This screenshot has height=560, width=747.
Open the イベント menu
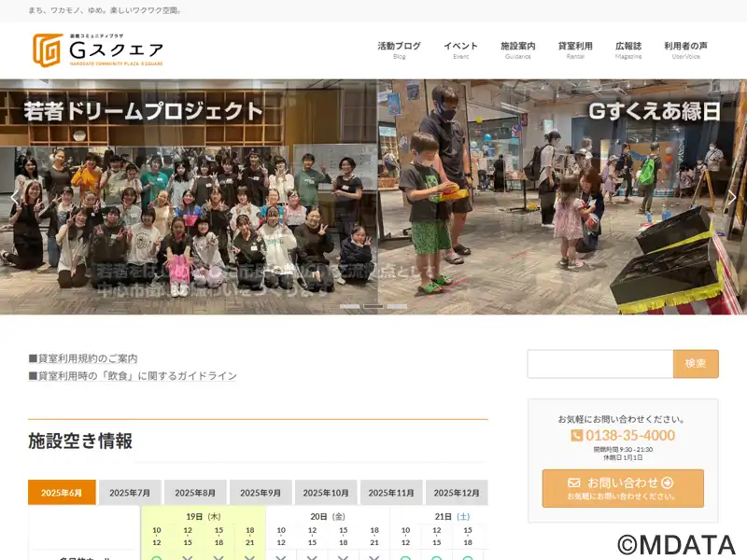(460, 50)
